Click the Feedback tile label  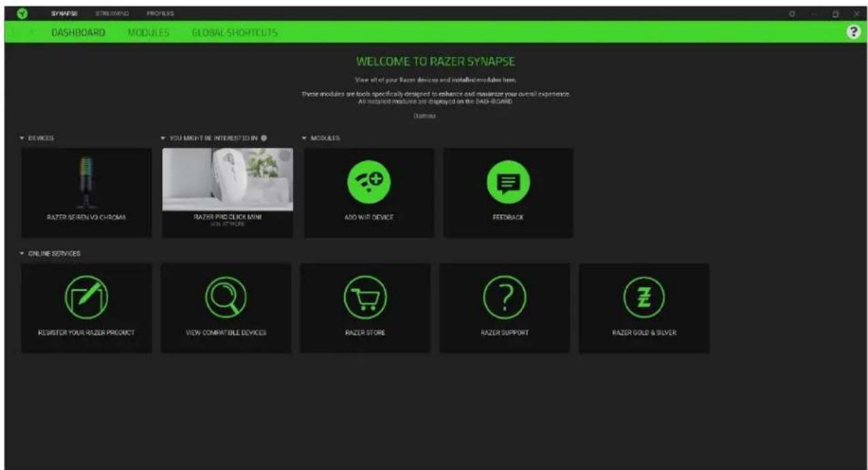[508, 218]
